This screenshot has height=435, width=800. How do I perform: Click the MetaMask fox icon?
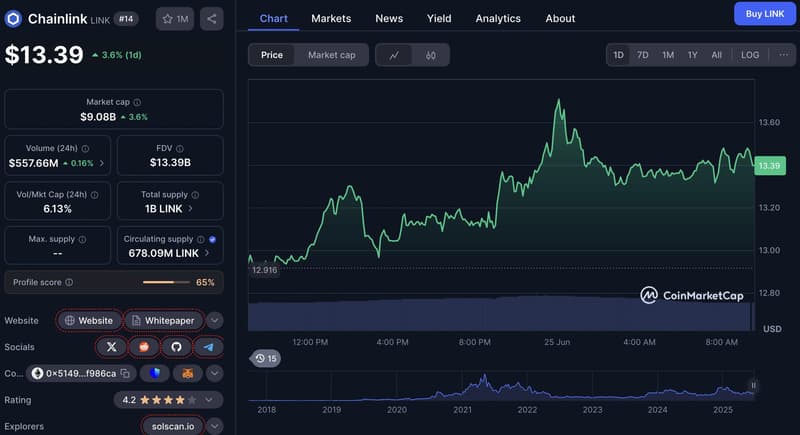coord(187,373)
